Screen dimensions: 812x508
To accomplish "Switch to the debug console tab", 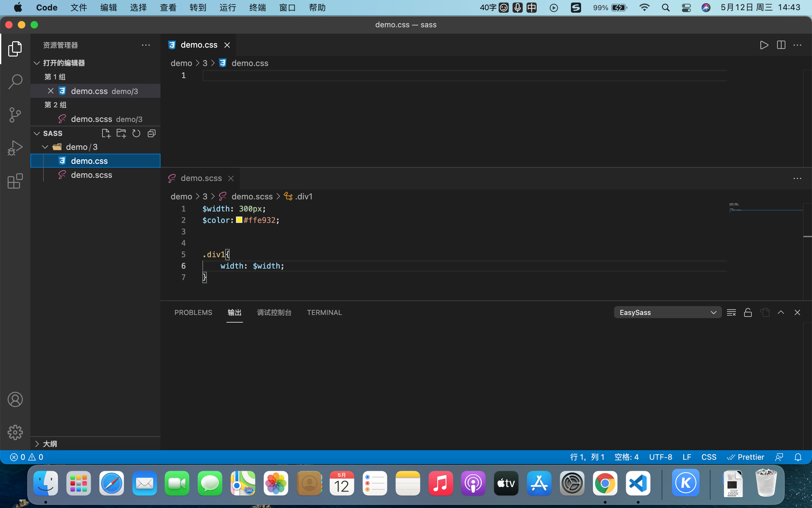I will (274, 312).
